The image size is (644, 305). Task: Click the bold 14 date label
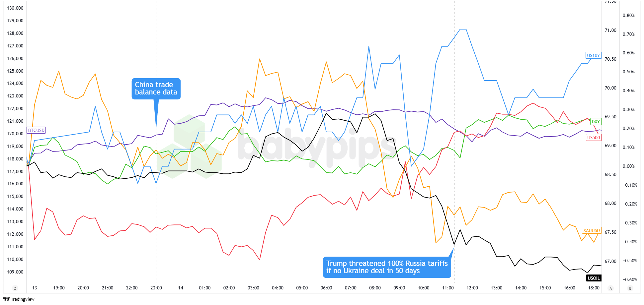pyautogui.click(x=181, y=288)
